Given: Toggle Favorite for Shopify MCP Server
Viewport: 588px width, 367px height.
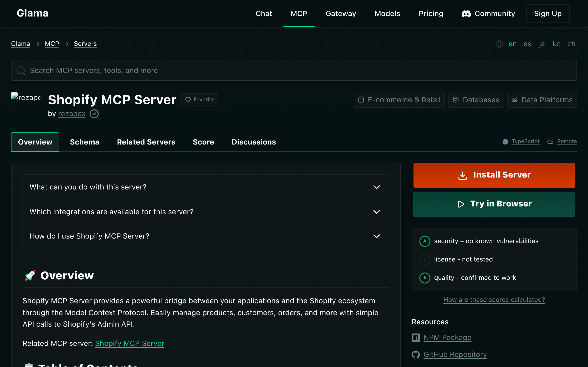Looking at the screenshot, I should pyautogui.click(x=199, y=100).
